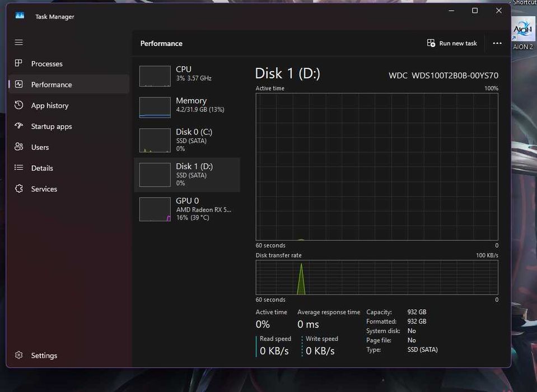The image size is (537, 392).
Task: Show the Services page
Action: 69,189
